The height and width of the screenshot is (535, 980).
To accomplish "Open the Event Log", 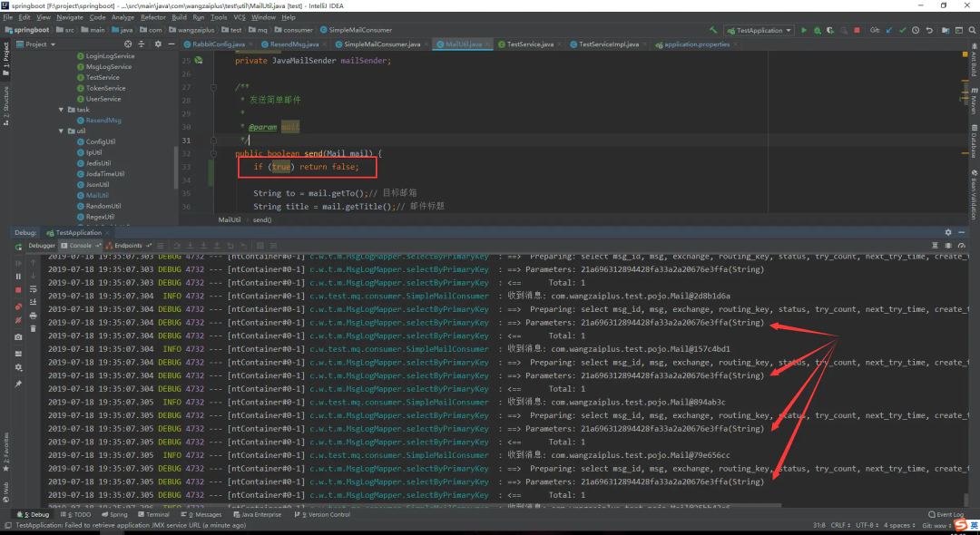I will point(946,515).
